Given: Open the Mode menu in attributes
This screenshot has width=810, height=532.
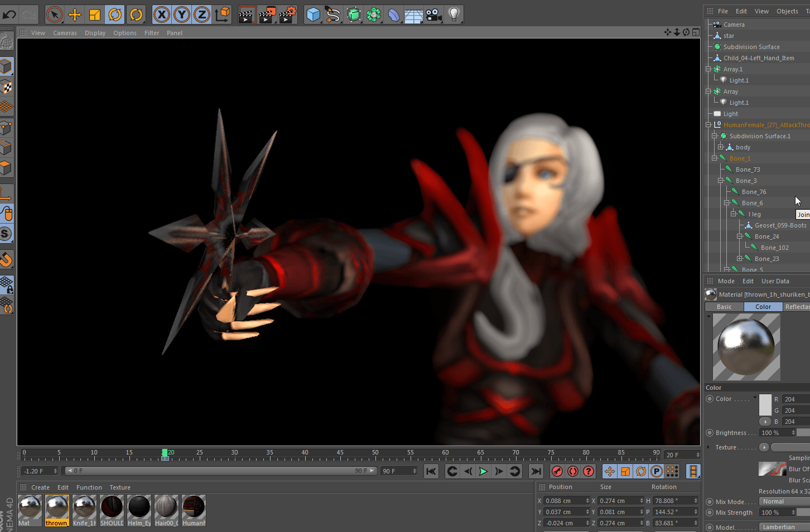Looking at the screenshot, I should click(726, 281).
